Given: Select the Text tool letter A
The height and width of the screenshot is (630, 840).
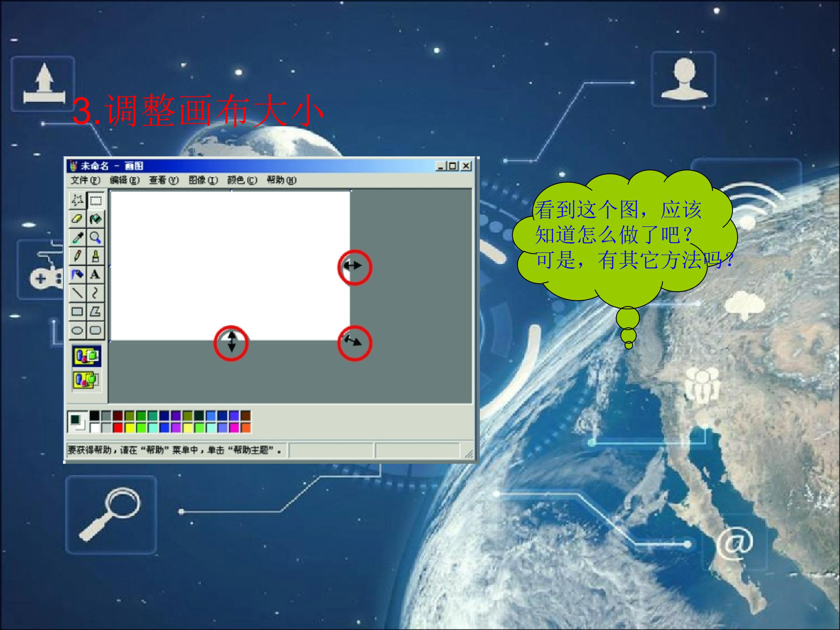Looking at the screenshot, I should (95, 274).
